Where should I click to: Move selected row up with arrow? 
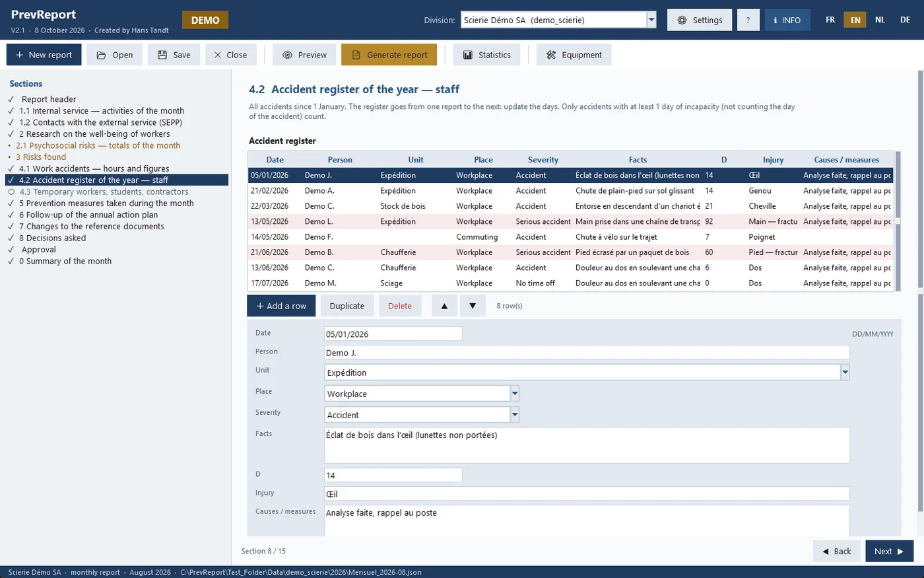click(x=444, y=306)
